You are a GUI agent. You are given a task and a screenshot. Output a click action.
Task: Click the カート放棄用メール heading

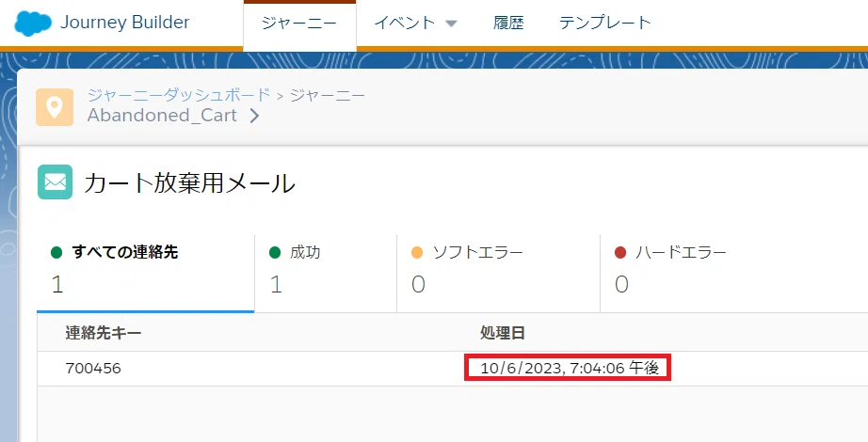pos(190,183)
